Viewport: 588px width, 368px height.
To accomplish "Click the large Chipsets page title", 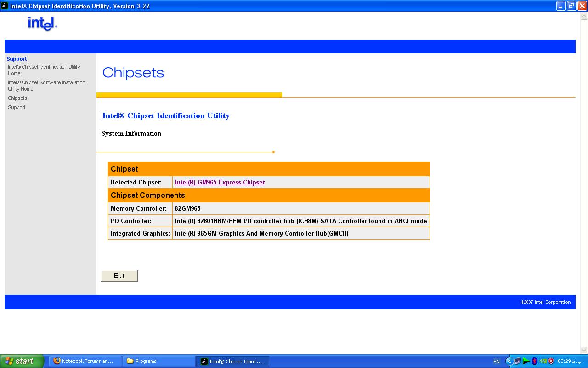I will pyautogui.click(x=133, y=73).
